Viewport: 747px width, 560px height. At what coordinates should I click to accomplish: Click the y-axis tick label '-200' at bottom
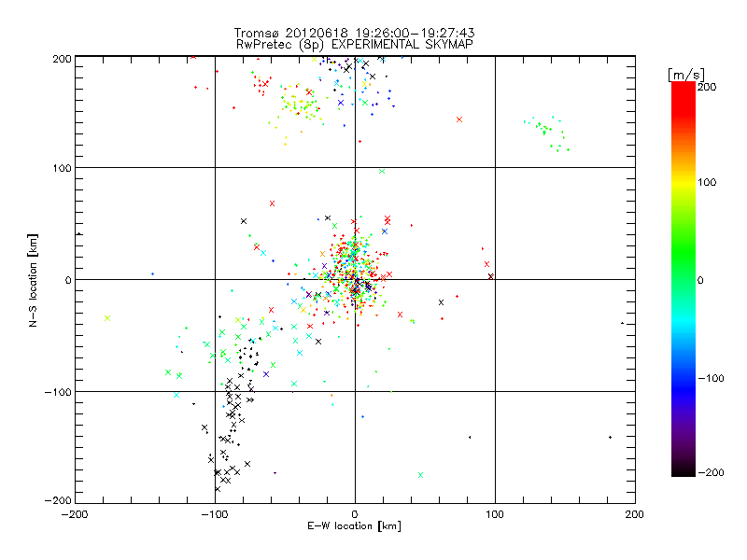(58, 500)
